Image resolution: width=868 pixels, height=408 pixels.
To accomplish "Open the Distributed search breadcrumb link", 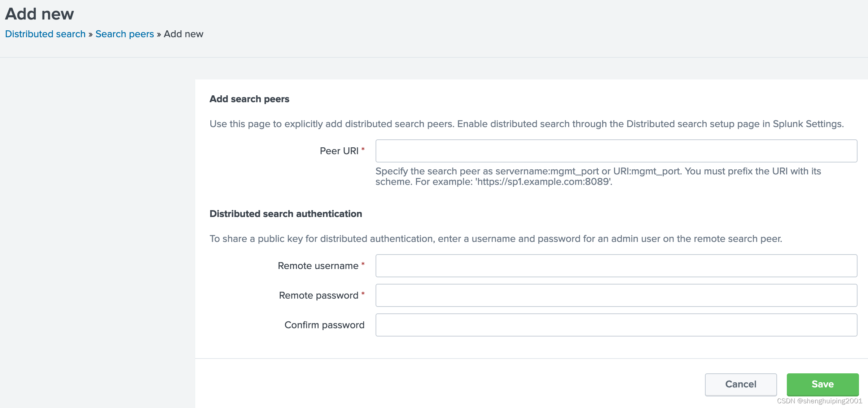I will click(x=45, y=34).
